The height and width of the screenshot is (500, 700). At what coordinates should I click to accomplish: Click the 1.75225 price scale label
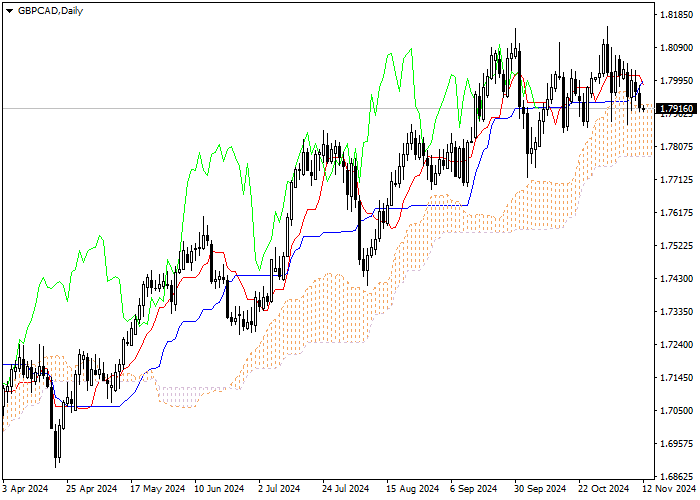click(x=676, y=246)
